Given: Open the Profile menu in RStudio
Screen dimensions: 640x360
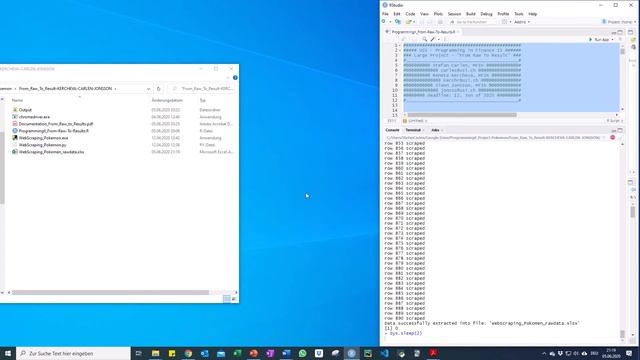Looking at the screenshot, I should point(503,14).
